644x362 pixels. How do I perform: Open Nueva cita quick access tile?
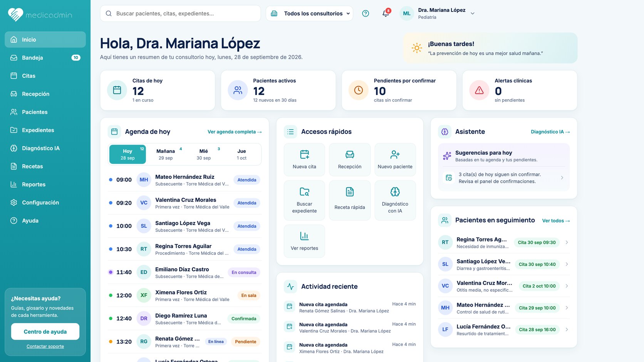pyautogui.click(x=304, y=160)
